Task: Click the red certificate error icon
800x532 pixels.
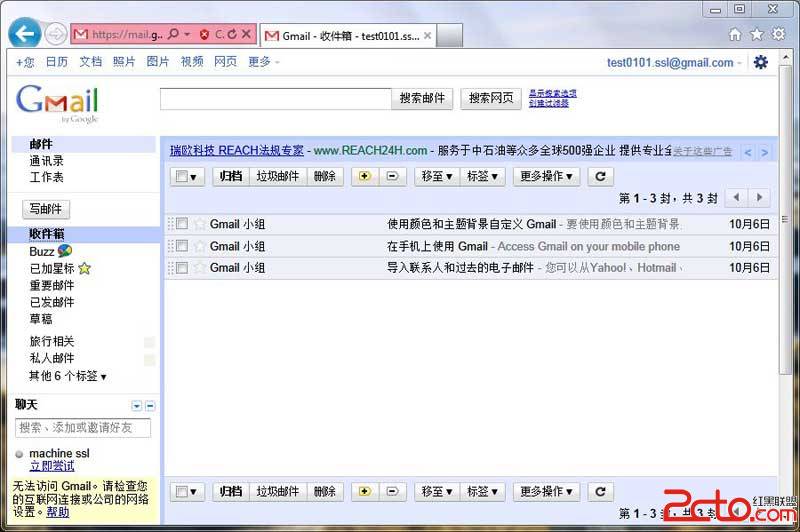Action: (204, 35)
